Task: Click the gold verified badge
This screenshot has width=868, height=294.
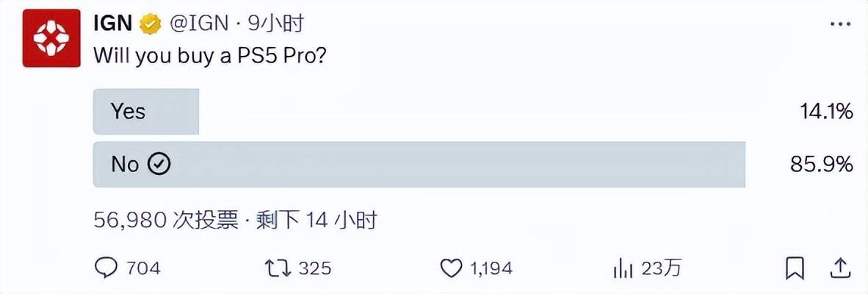Action: (x=151, y=24)
